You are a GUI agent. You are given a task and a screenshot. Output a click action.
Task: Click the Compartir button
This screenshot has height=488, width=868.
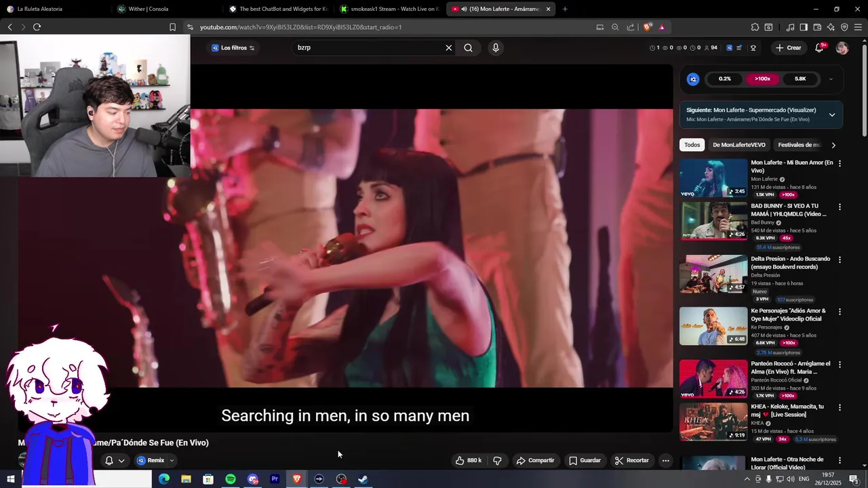pos(535,460)
